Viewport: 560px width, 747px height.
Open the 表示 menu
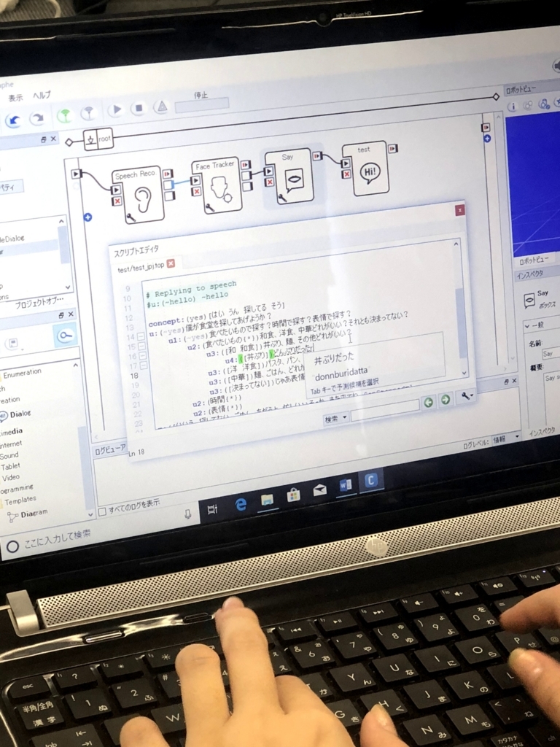pyautogui.click(x=15, y=98)
